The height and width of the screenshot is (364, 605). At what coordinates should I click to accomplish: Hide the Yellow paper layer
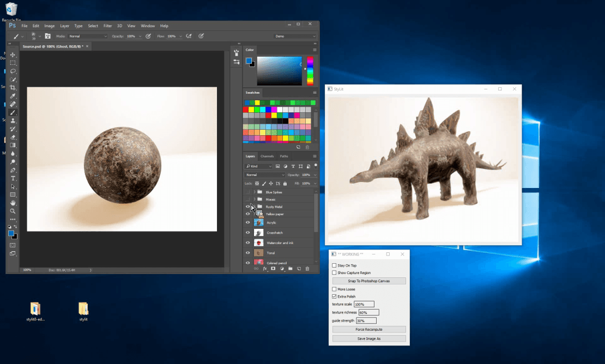tap(247, 214)
